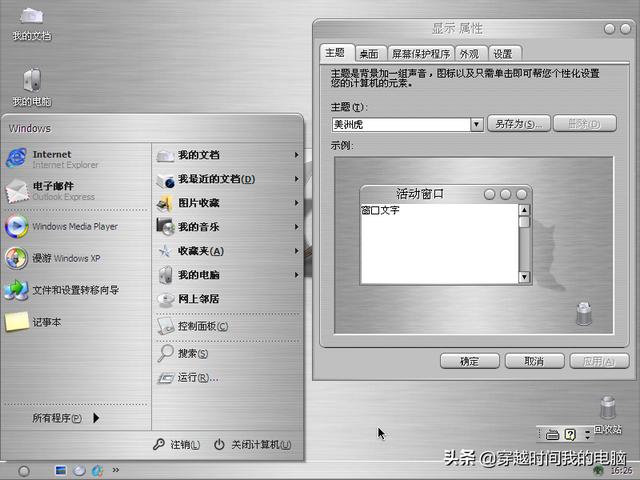The height and width of the screenshot is (480, 640).
Task: Expand the 我的音乐 submenu arrow
Action: click(297, 227)
